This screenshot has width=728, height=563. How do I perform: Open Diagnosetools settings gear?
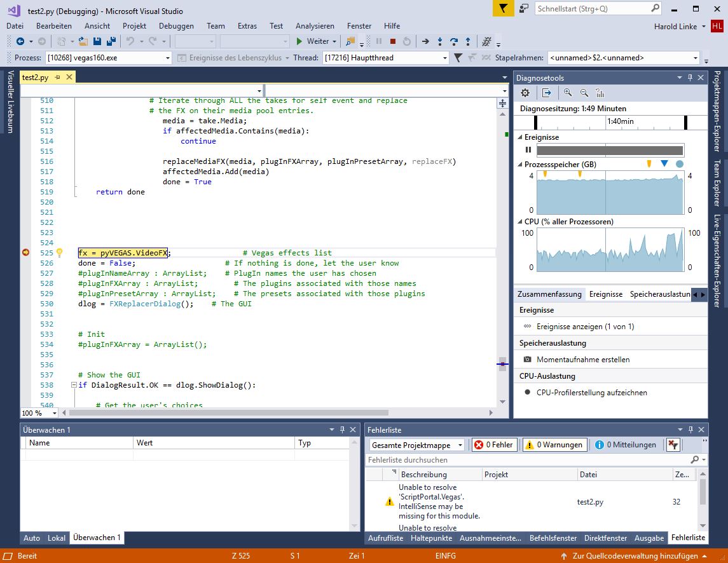point(525,93)
